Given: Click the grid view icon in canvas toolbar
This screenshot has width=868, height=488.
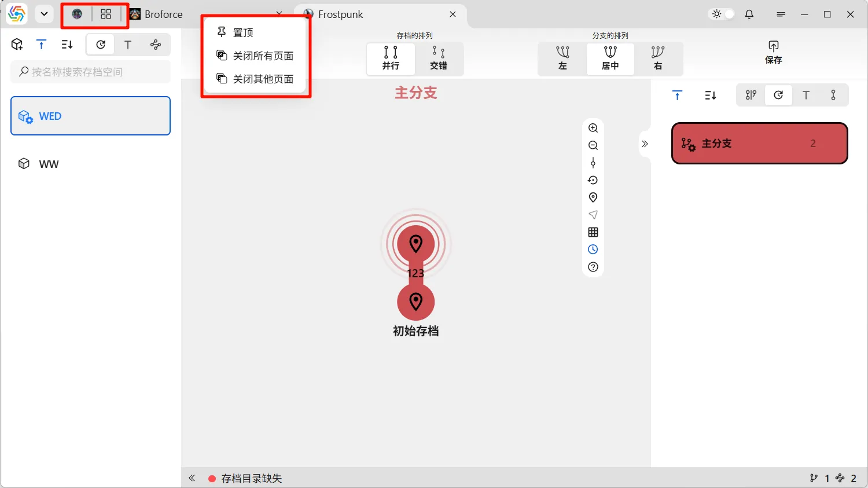Looking at the screenshot, I should (593, 232).
